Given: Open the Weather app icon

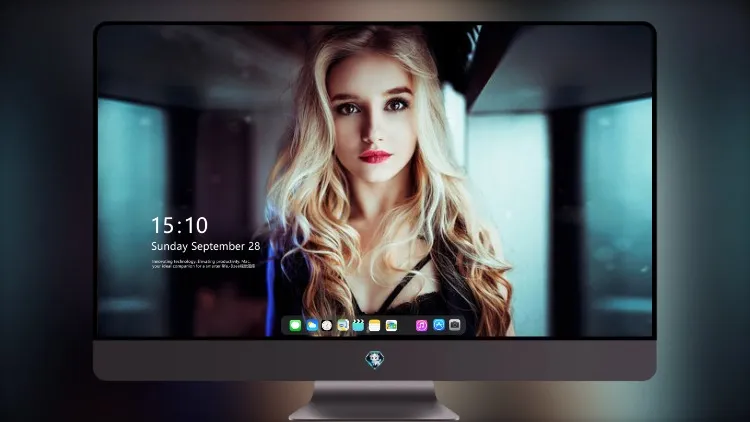Looking at the screenshot, I should point(311,326).
